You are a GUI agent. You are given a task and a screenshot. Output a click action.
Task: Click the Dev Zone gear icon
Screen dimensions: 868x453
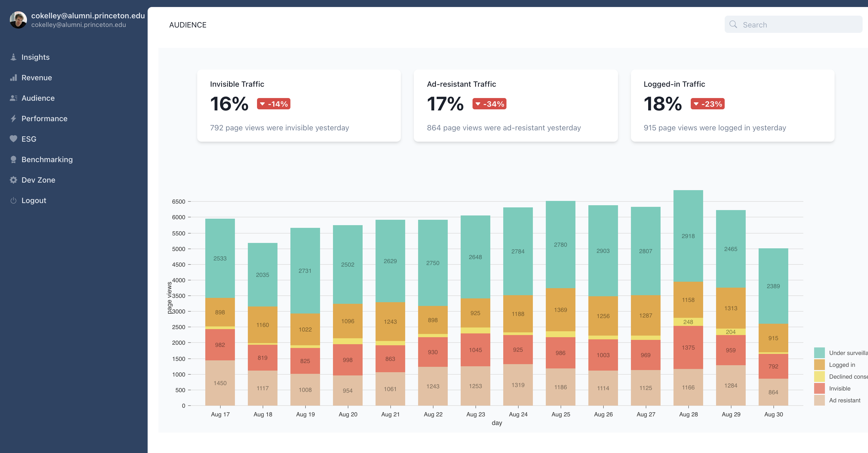coord(13,180)
